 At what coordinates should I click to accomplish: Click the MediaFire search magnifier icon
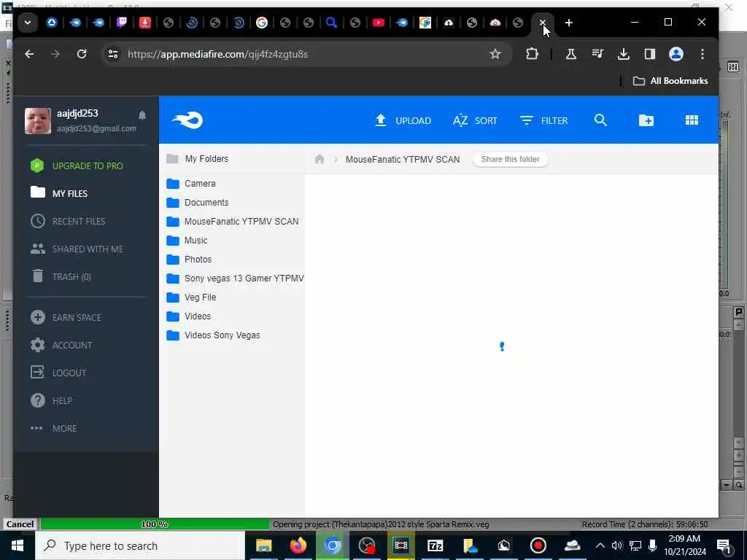[601, 120]
